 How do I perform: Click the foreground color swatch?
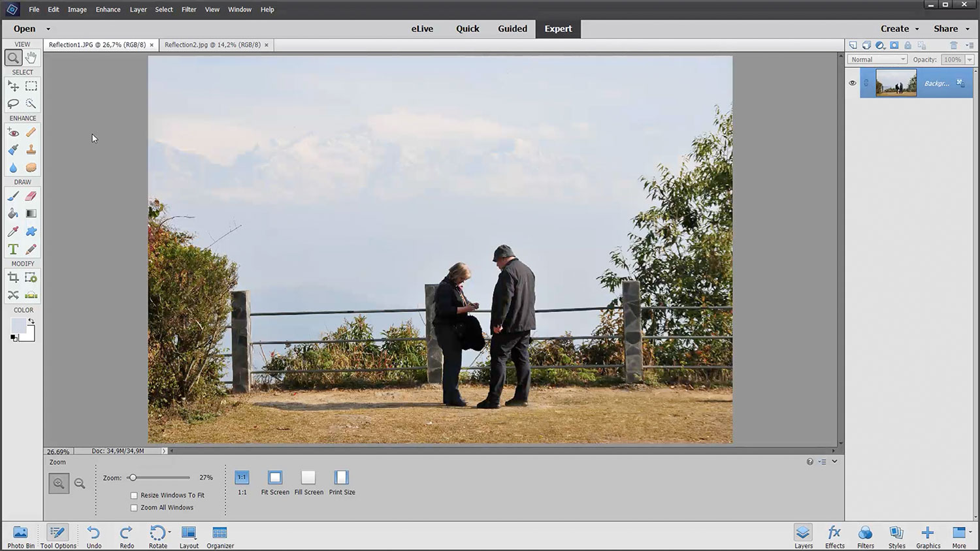coord(18,325)
